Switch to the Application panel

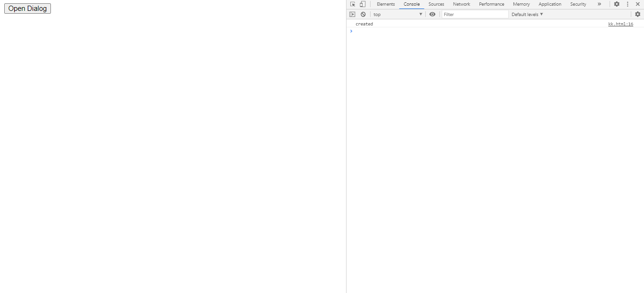pos(550,4)
